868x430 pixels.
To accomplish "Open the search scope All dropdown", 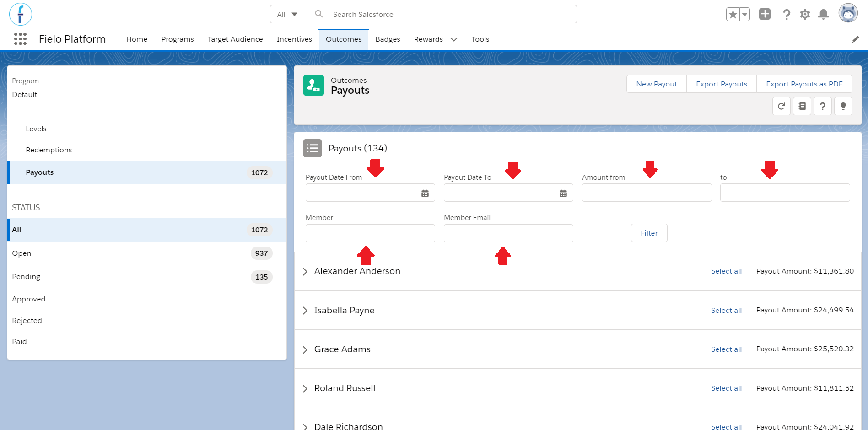I will coord(287,14).
